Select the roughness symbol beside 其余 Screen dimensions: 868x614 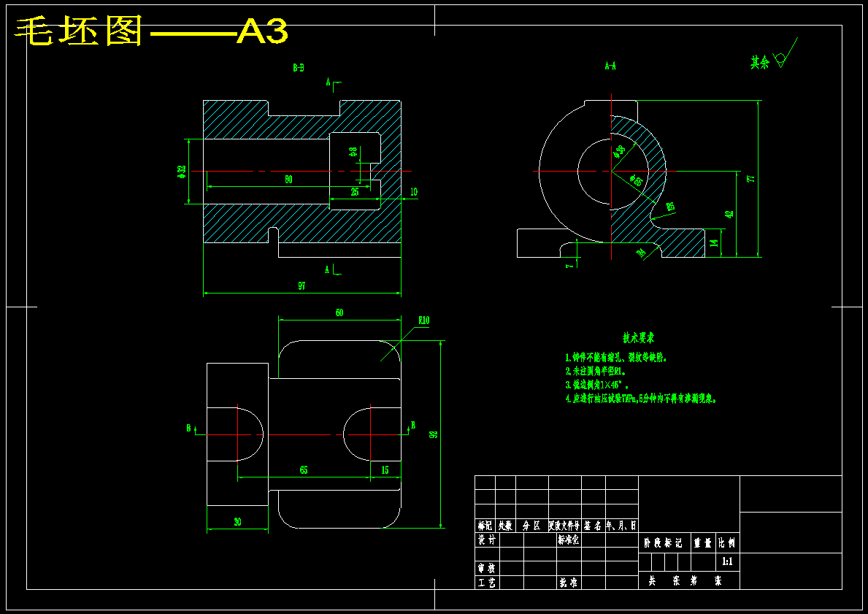tap(785, 53)
